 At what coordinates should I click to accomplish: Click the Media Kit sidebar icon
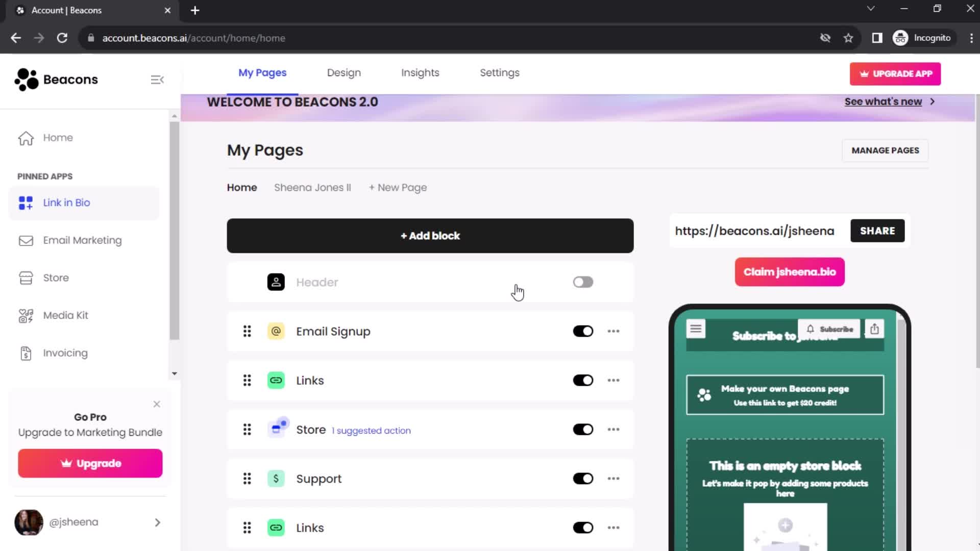[x=25, y=315]
